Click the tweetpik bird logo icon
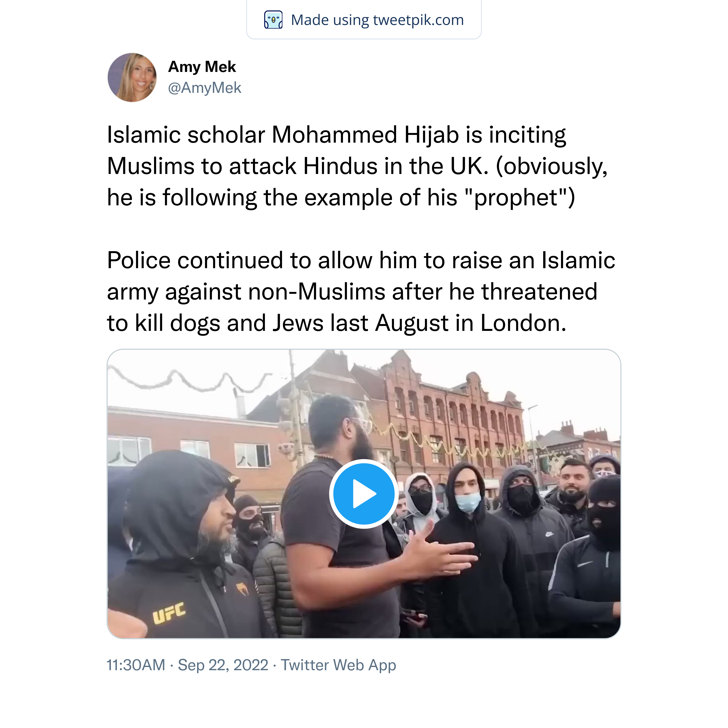The width and height of the screenshot is (728, 728). tap(273, 20)
